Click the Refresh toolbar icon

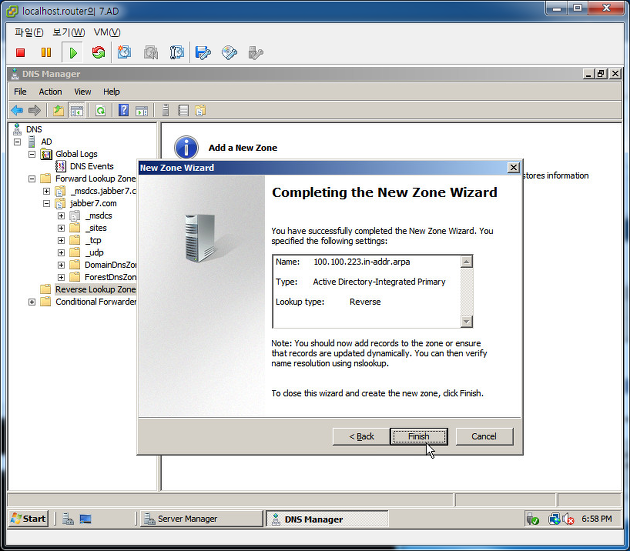(x=100, y=110)
